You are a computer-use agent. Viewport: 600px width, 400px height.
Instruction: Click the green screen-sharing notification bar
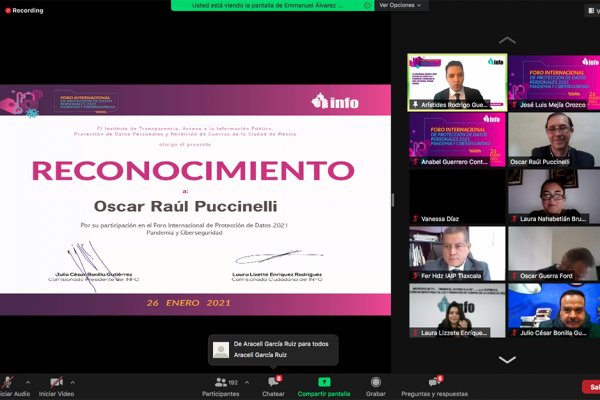tap(272, 5)
